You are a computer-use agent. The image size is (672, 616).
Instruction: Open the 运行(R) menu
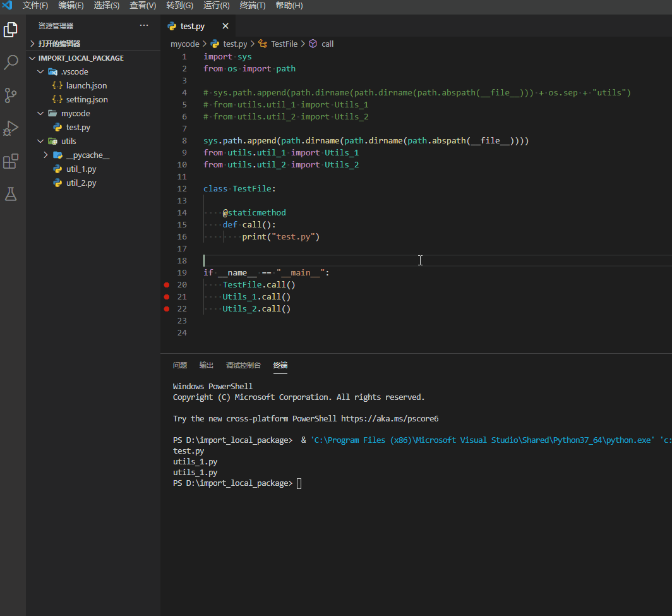(x=217, y=6)
